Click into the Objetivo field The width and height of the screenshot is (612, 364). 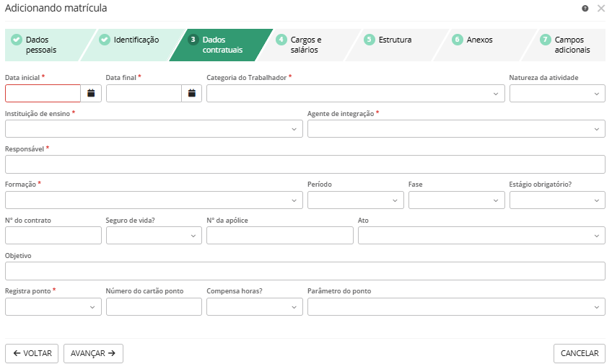click(x=305, y=271)
